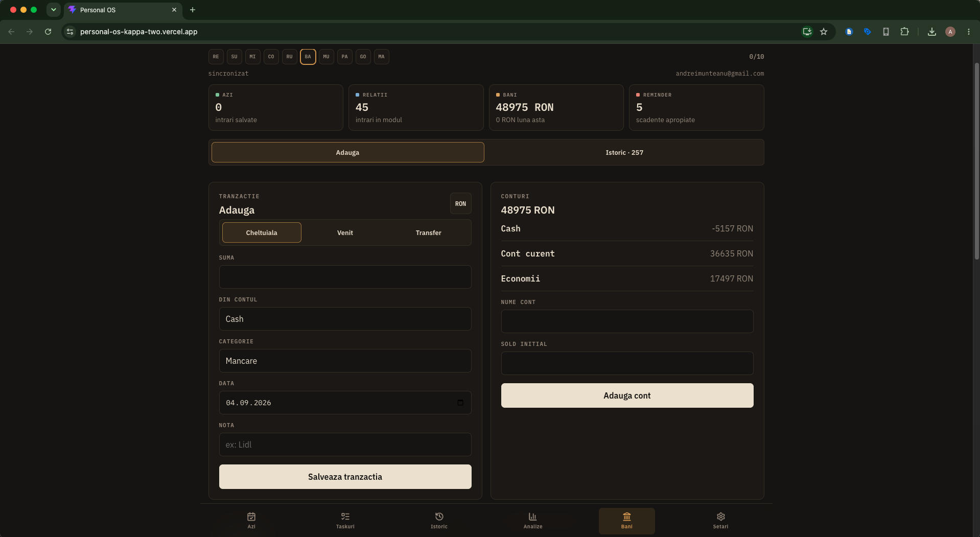Click the install app icon in address bar
980x537 pixels.
tap(807, 32)
